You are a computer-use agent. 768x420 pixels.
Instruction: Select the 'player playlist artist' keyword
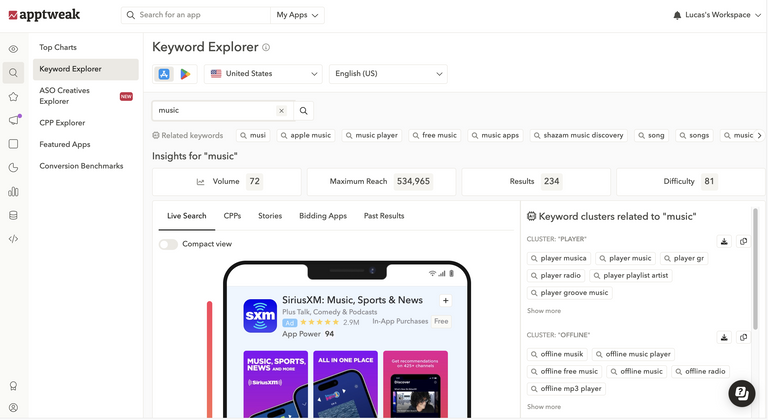[x=631, y=275]
